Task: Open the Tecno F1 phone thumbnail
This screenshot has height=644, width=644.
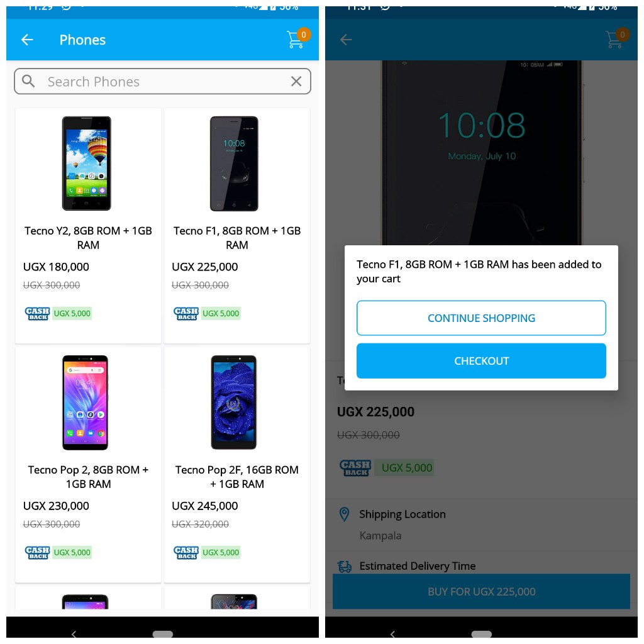Action: (x=234, y=164)
